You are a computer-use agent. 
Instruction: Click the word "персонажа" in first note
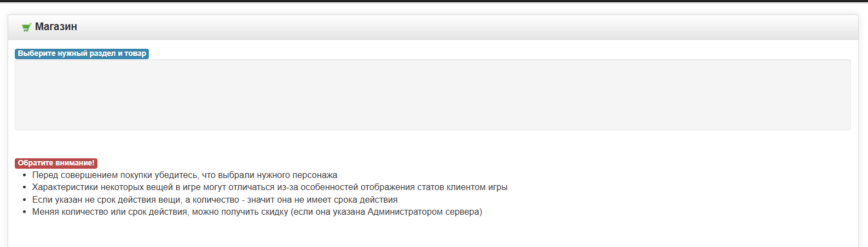point(315,175)
